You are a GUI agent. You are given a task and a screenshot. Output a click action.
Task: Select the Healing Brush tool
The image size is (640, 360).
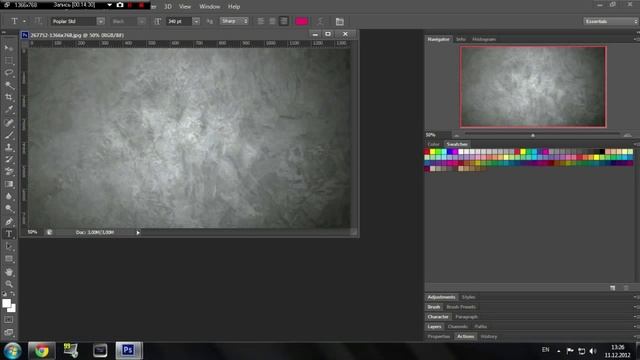point(9,122)
